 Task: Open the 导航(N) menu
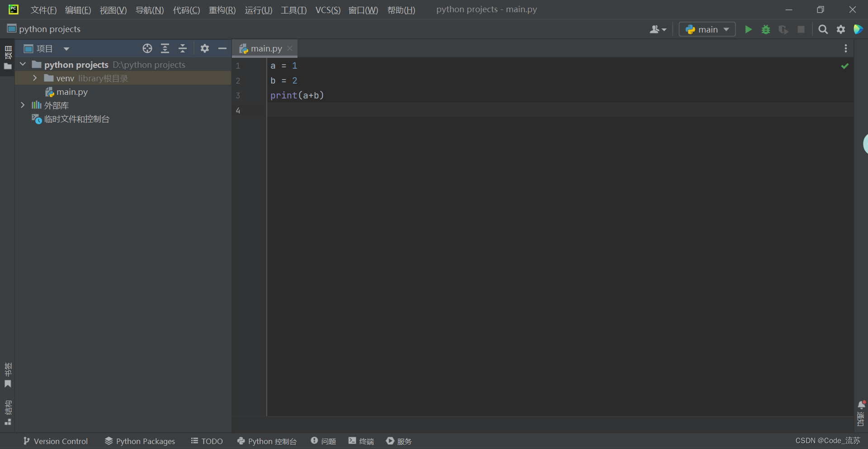tap(150, 10)
